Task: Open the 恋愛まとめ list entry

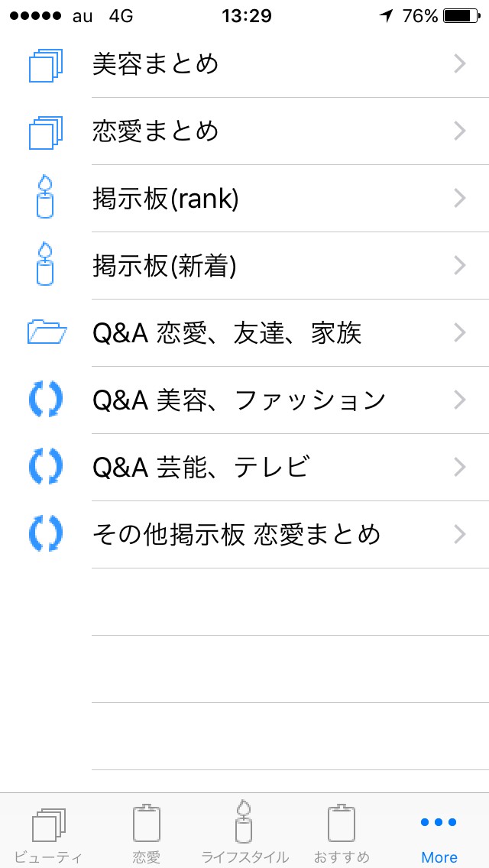Action: coord(156,131)
